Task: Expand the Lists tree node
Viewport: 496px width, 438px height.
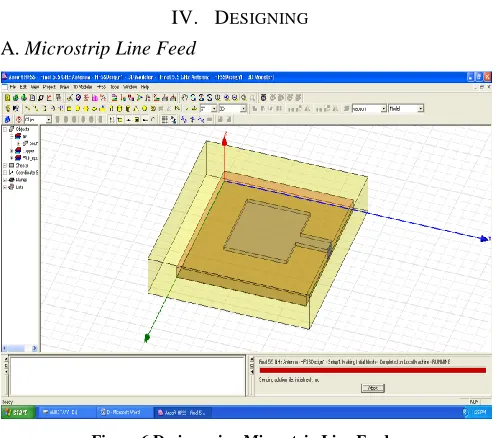Action: click(5, 187)
